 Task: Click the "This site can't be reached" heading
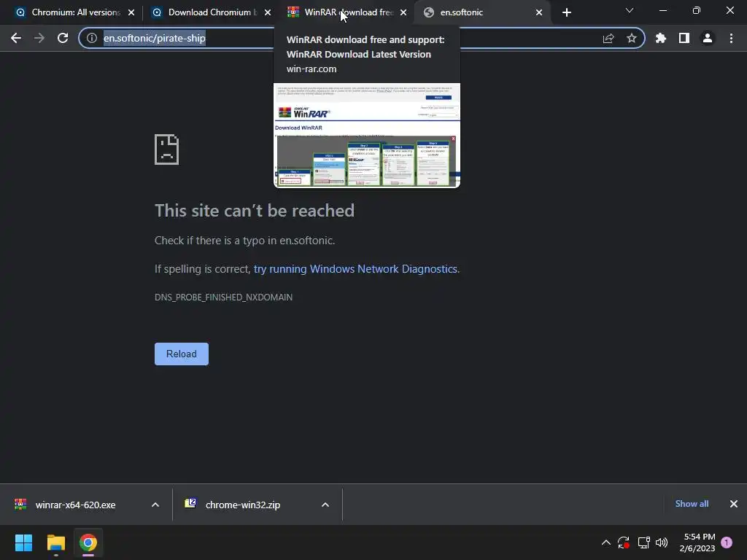[255, 211]
